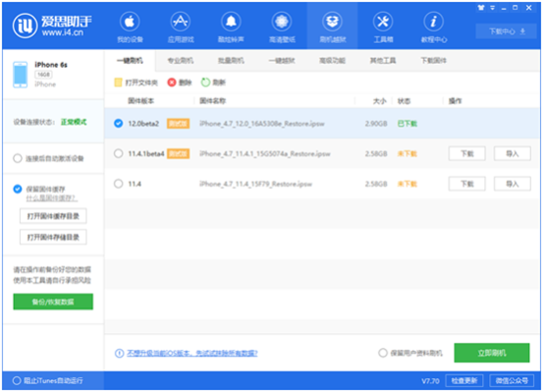Toggle 连接后自动激活设备 option
Screen dimensions: 543x392
point(18,158)
